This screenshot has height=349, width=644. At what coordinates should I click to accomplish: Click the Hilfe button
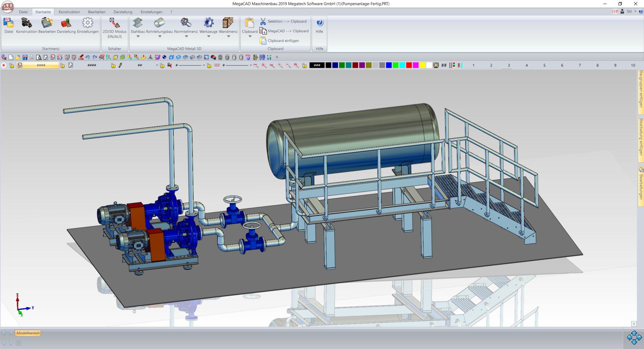click(319, 27)
